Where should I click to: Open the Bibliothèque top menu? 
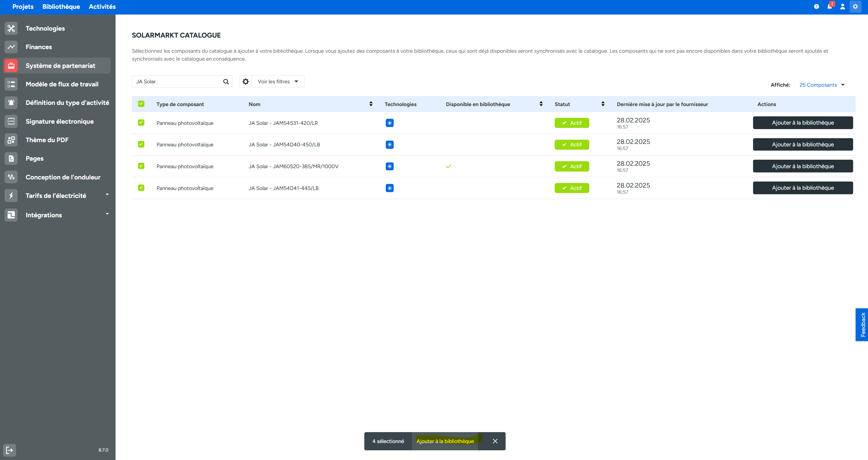[x=61, y=7]
